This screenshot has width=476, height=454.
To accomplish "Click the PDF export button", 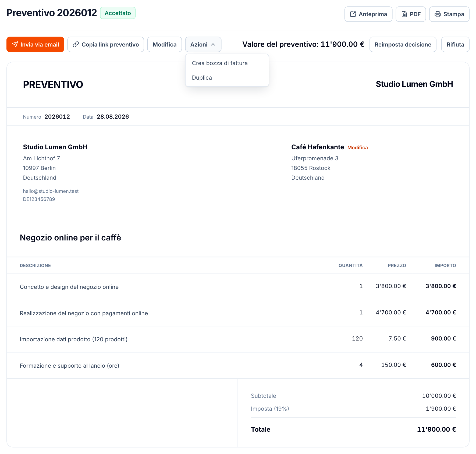I will click(x=411, y=14).
